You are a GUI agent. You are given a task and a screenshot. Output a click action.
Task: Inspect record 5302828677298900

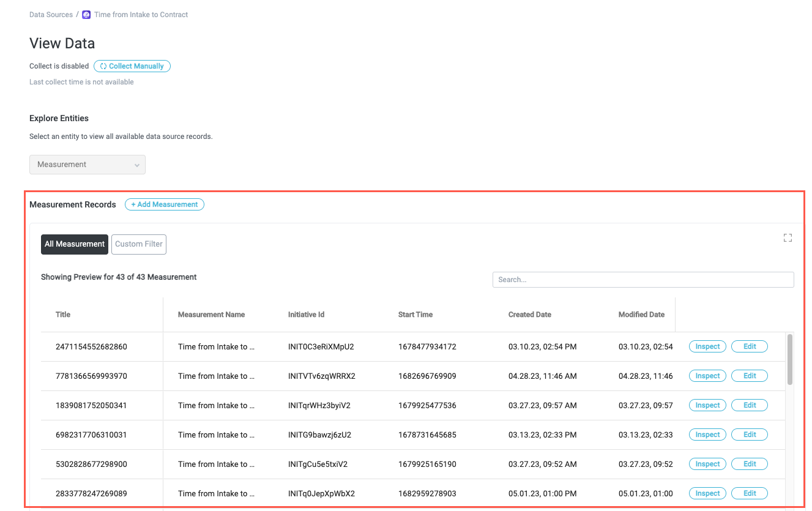coord(707,464)
